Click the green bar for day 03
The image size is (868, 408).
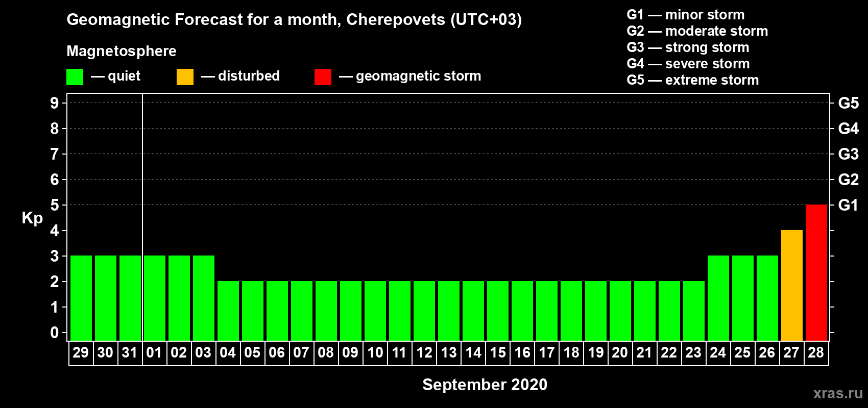pos(204,298)
